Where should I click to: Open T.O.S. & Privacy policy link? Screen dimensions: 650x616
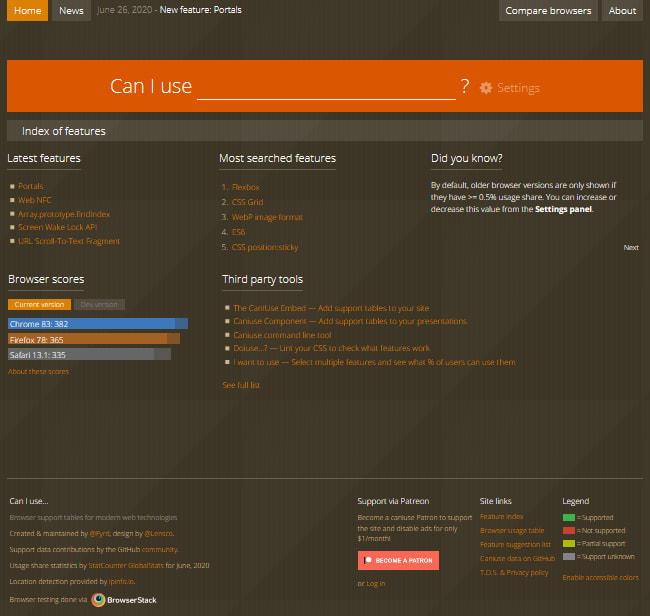514,572
